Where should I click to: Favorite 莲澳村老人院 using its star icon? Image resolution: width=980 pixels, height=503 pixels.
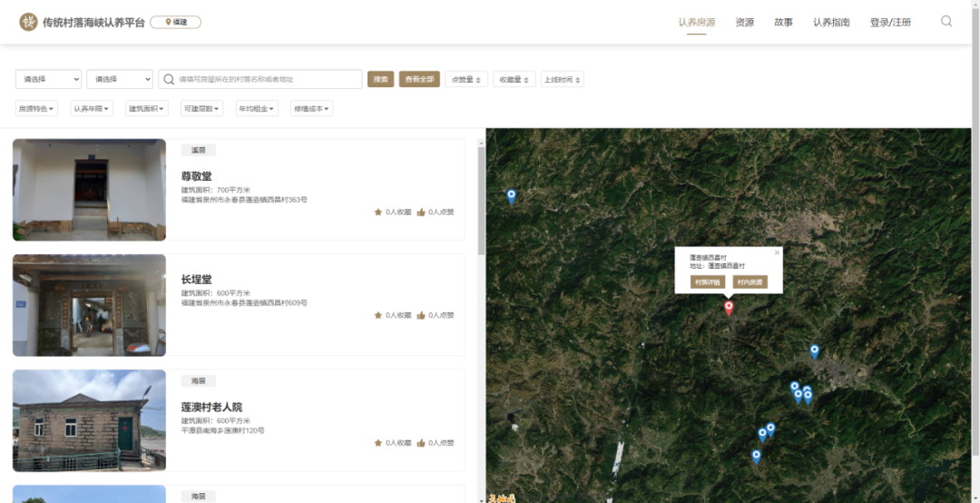pos(378,443)
